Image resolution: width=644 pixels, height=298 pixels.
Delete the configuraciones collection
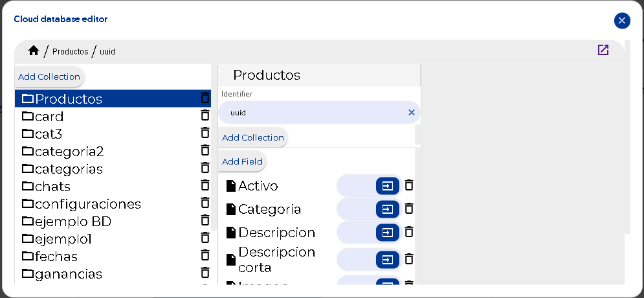(x=205, y=203)
